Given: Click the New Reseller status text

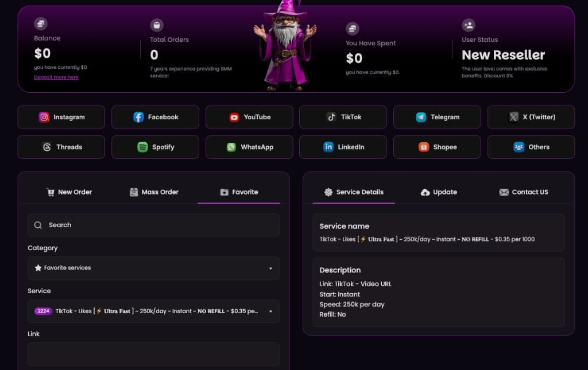Looking at the screenshot, I should click(503, 55).
